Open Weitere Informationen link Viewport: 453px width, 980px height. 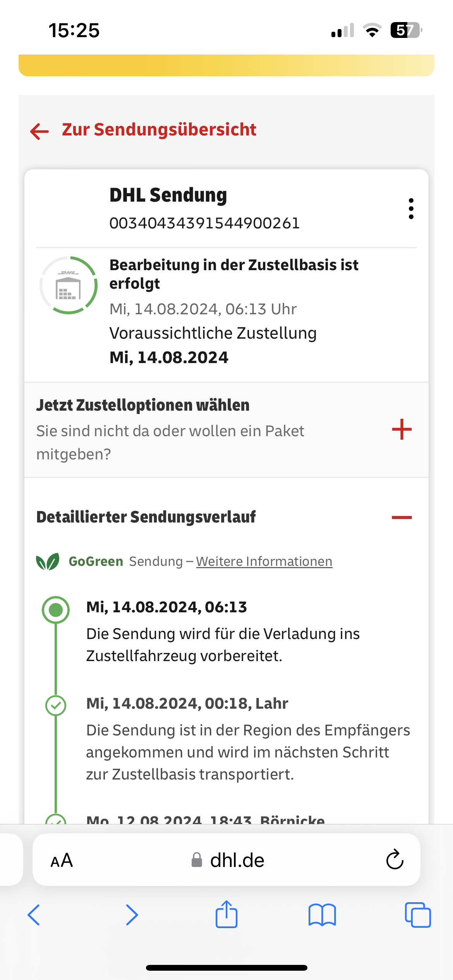264,562
